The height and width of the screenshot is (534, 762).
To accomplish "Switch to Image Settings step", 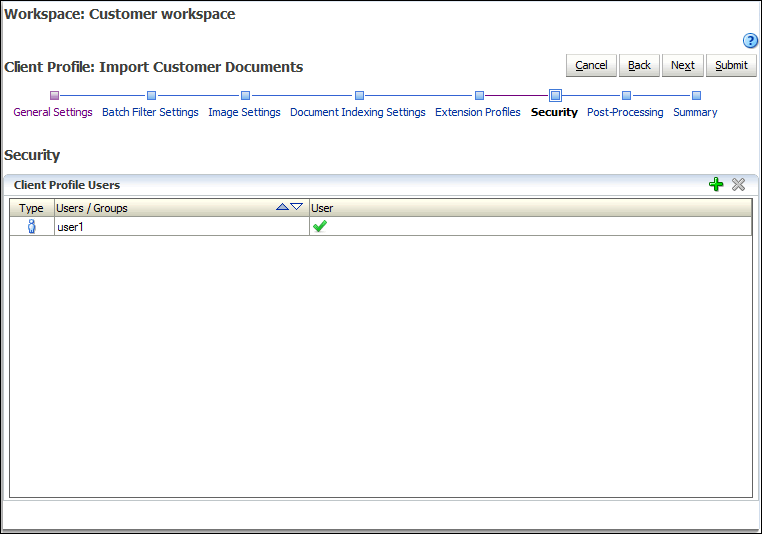I will [244, 112].
